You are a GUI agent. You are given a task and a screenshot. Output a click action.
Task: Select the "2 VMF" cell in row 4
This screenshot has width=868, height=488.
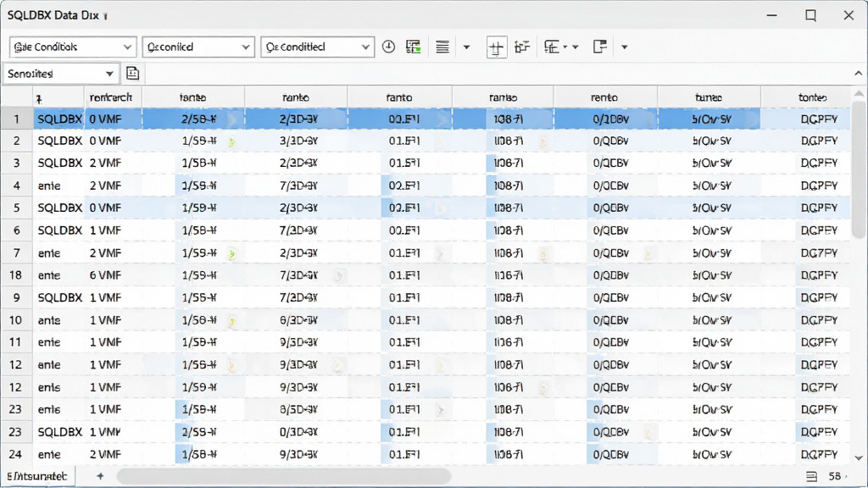[x=113, y=186]
